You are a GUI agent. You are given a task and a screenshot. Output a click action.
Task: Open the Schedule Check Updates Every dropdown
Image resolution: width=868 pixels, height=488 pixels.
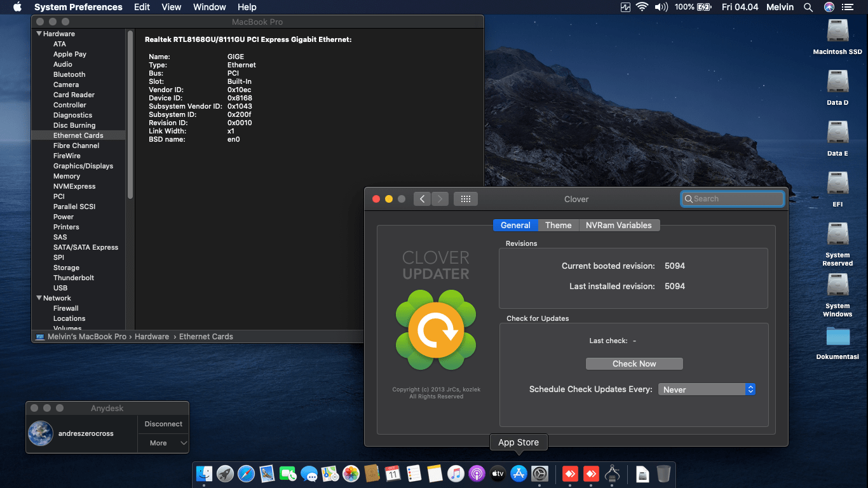tap(707, 390)
